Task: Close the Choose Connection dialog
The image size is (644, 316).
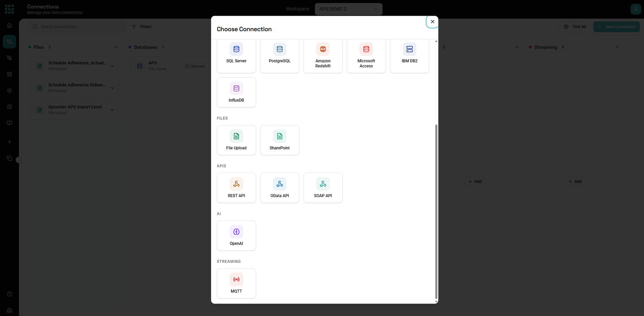Action: pyautogui.click(x=432, y=22)
